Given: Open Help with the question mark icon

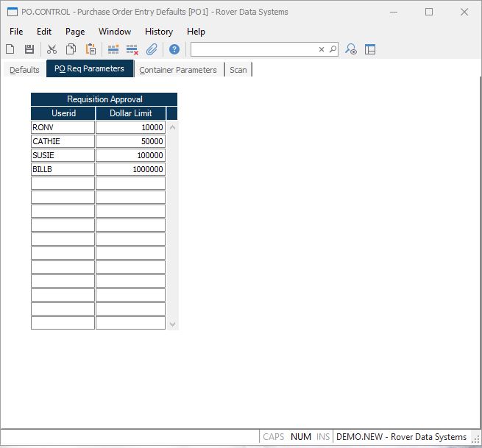Looking at the screenshot, I should pyautogui.click(x=174, y=49).
